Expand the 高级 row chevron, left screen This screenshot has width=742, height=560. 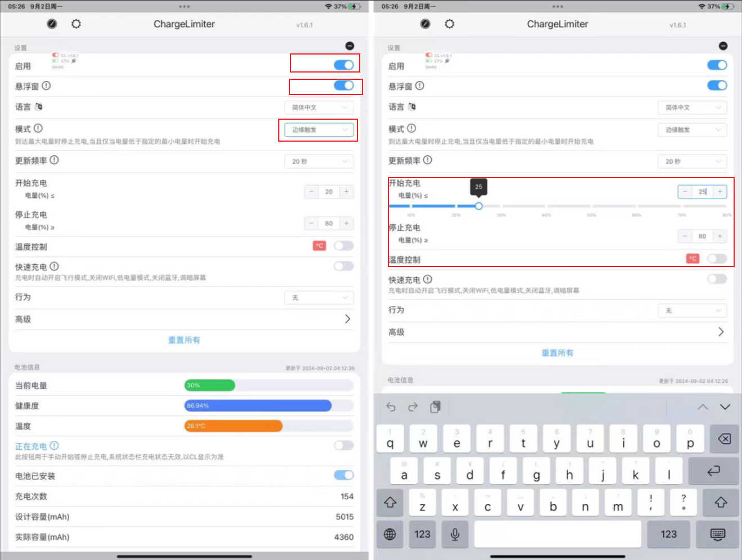pyautogui.click(x=347, y=319)
